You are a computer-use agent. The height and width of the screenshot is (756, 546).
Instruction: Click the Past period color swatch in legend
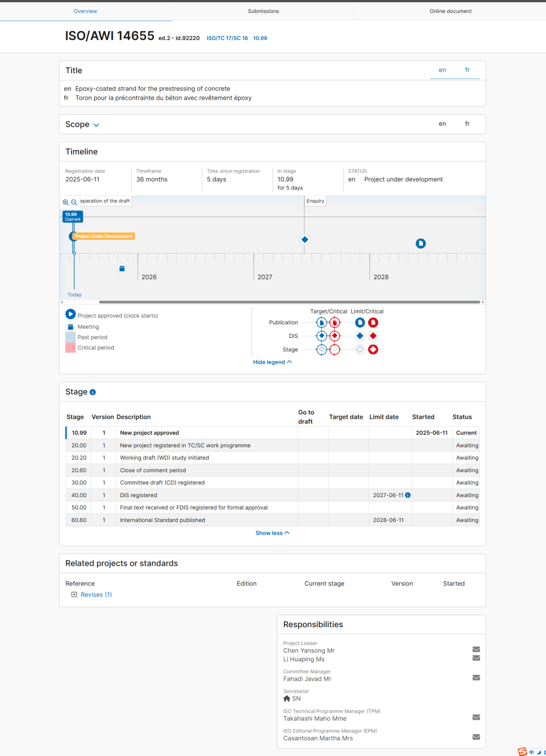(x=70, y=337)
